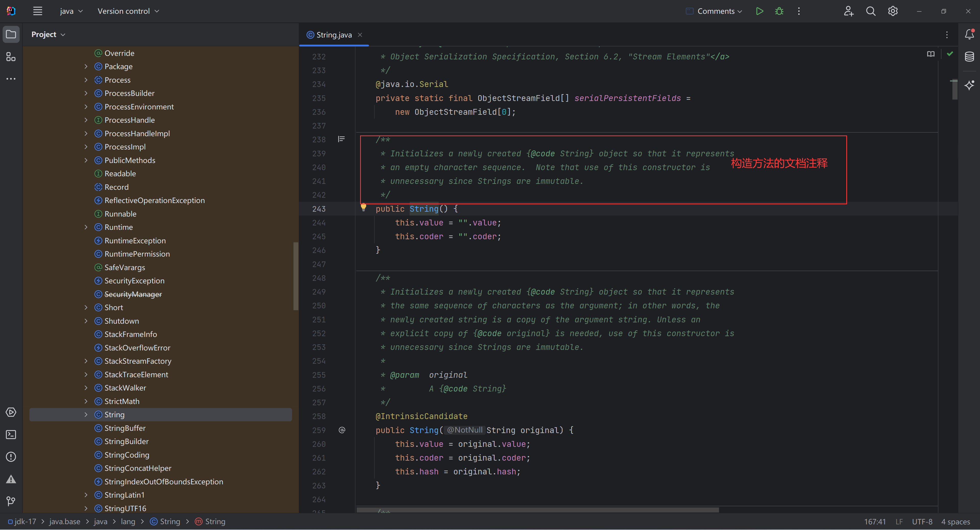Expand the ProcessBuilder tree node

[x=86, y=93]
